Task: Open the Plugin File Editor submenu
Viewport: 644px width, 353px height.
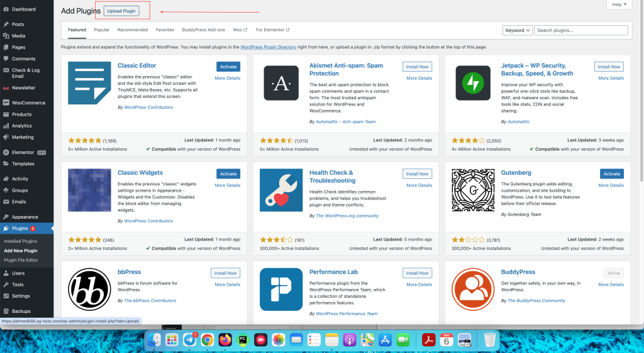Action: [21, 260]
